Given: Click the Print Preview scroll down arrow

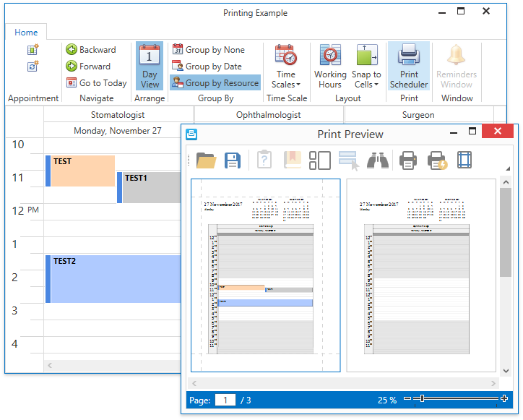Looking at the screenshot, I should pos(506,371).
